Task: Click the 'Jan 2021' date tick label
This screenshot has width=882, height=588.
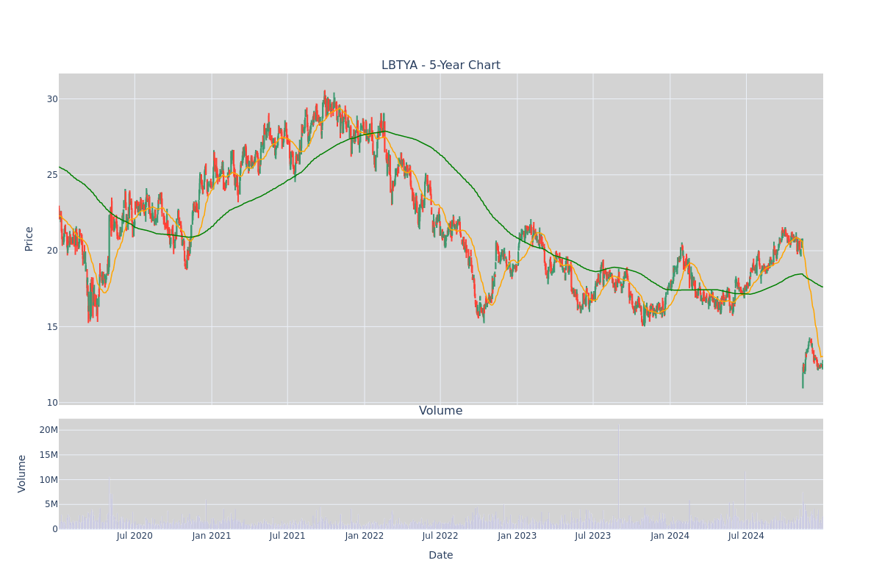Action: (212, 536)
